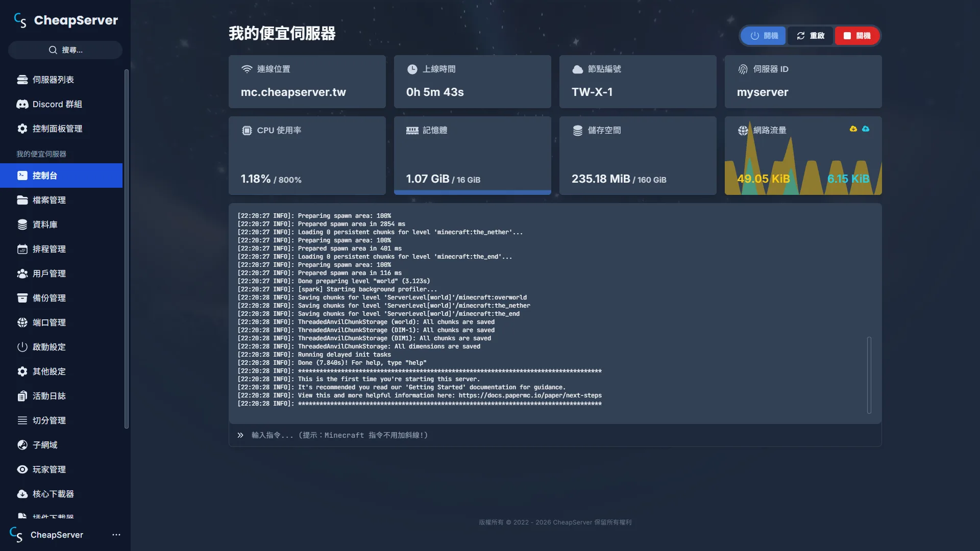This screenshot has width=980, height=551.
Task: Click the 重啟 restart button
Action: tap(811, 36)
